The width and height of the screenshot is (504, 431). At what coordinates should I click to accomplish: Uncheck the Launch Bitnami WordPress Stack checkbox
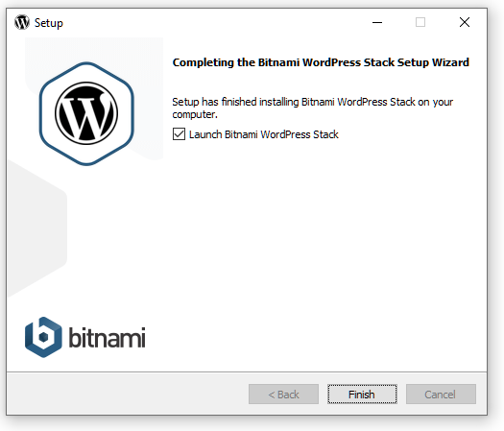click(179, 134)
